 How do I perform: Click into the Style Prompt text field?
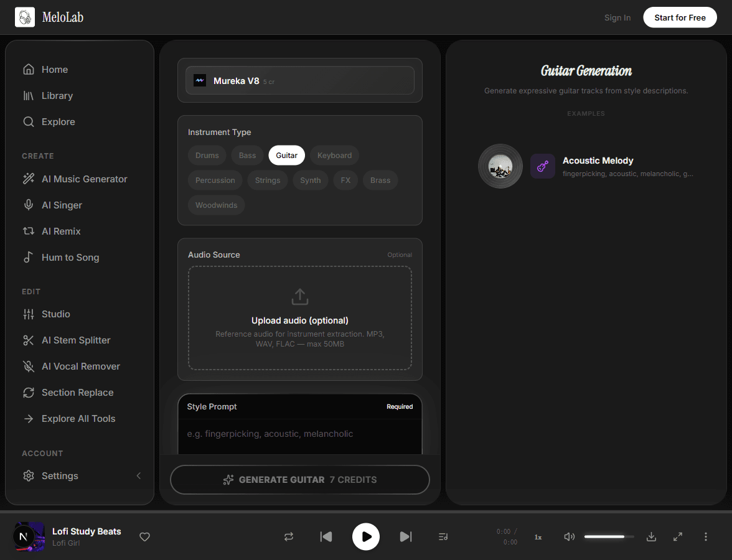coord(300,436)
